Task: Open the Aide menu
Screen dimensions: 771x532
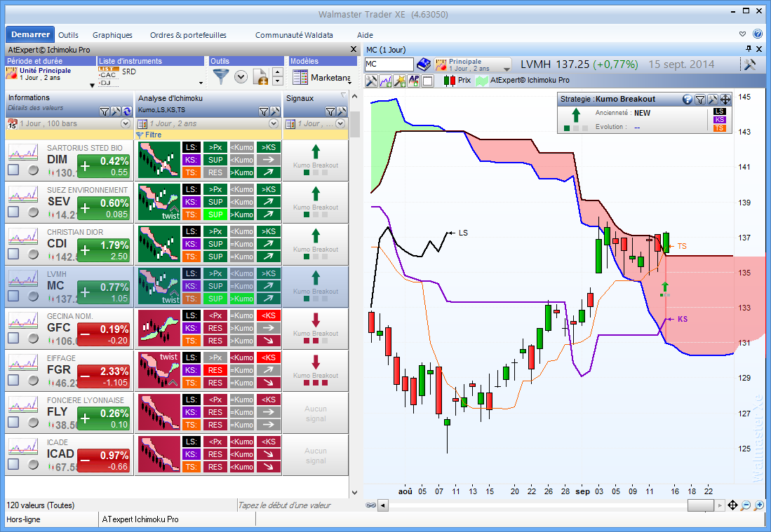Action: [365, 35]
